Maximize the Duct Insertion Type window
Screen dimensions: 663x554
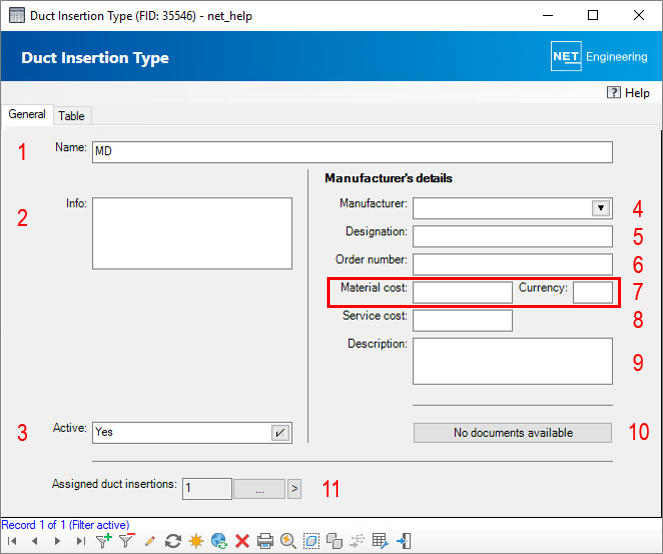pos(593,16)
